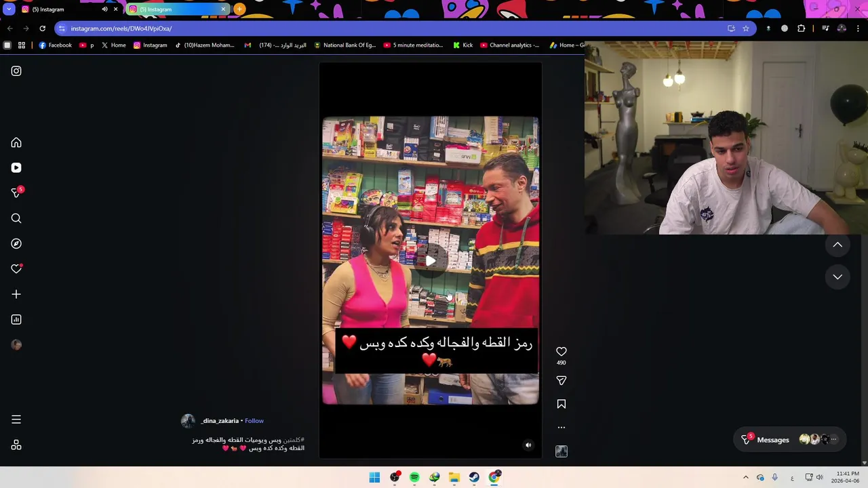
Task: Go to the previous reel arrow
Action: [837, 245]
